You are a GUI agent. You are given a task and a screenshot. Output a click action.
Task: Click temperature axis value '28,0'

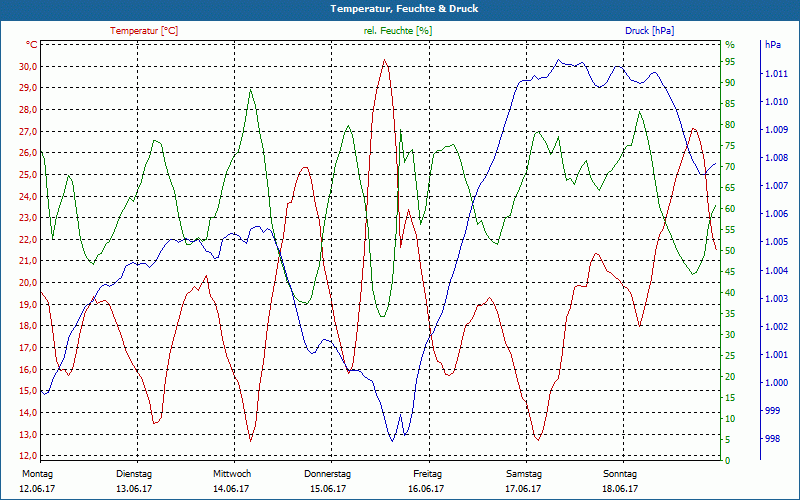click(x=28, y=110)
